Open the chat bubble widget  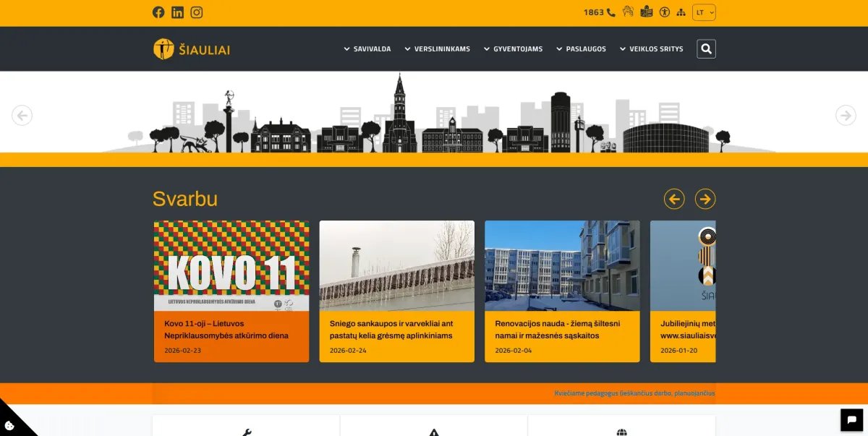(x=851, y=419)
